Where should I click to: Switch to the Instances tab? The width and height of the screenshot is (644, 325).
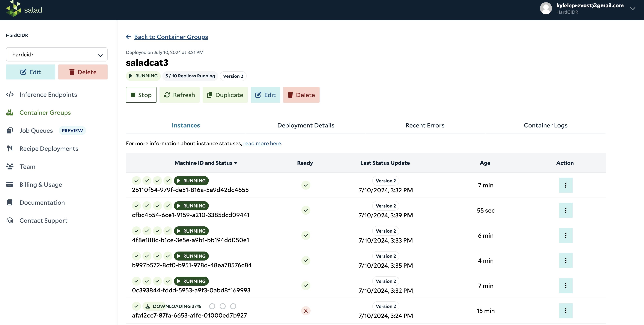click(x=186, y=125)
